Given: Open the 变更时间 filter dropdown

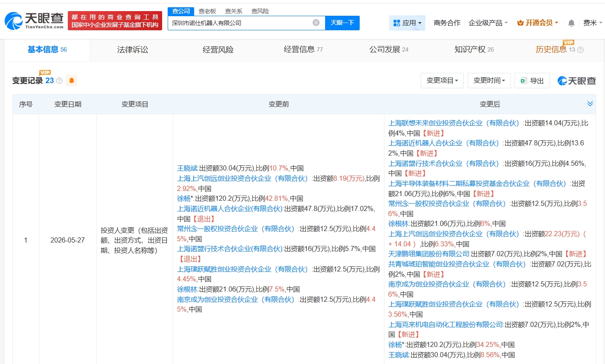Looking at the screenshot, I should tap(489, 81).
